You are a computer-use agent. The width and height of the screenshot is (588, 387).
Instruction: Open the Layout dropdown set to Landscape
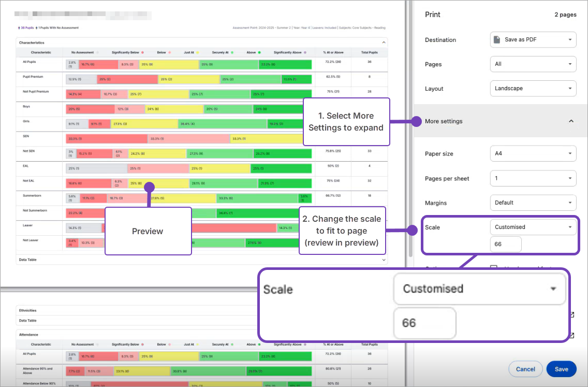pos(533,88)
